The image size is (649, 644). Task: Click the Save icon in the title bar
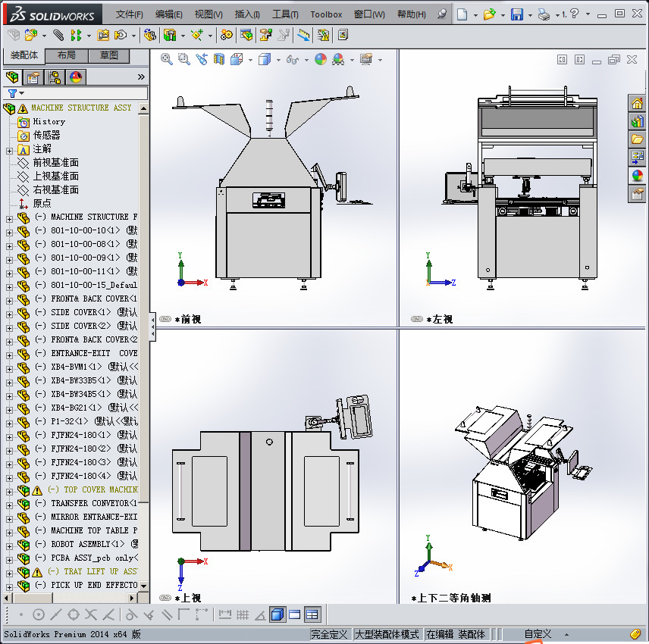[x=517, y=14]
